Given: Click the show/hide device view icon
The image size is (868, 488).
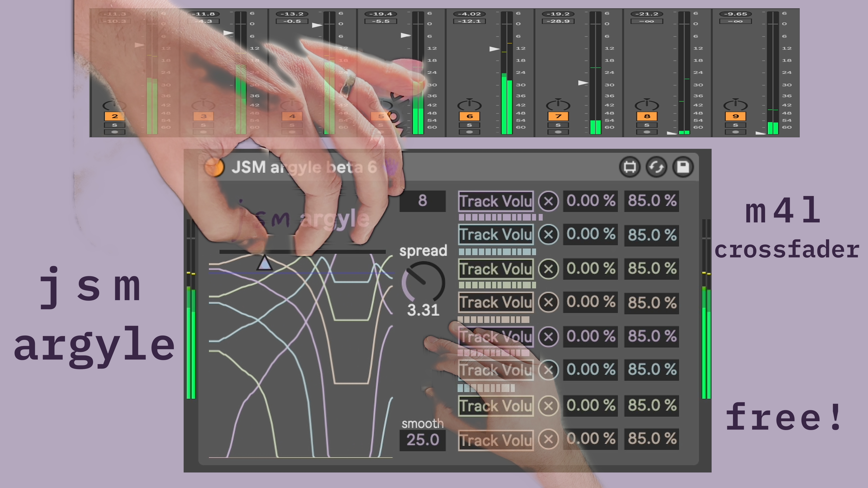Looking at the screenshot, I should click(630, 167).
